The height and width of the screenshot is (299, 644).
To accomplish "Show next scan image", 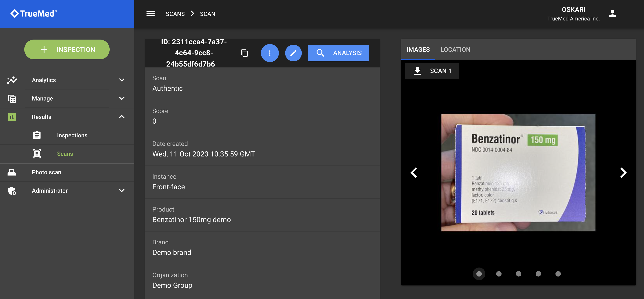I will click(623, 173).
